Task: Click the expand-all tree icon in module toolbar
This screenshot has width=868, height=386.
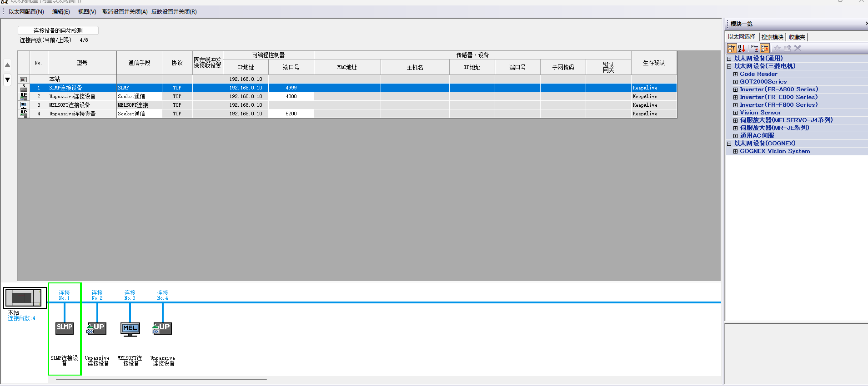Action: pyautogui.click(x=754, y=48)
